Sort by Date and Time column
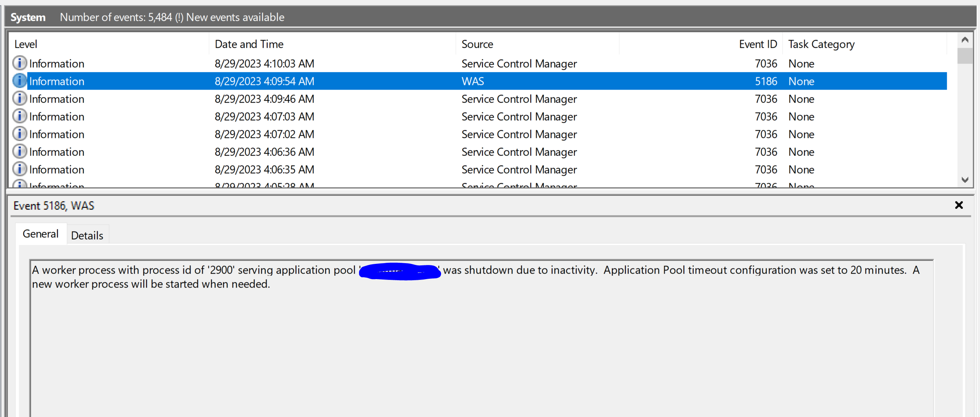Viewport: 980px width, 417px height. 249,44
